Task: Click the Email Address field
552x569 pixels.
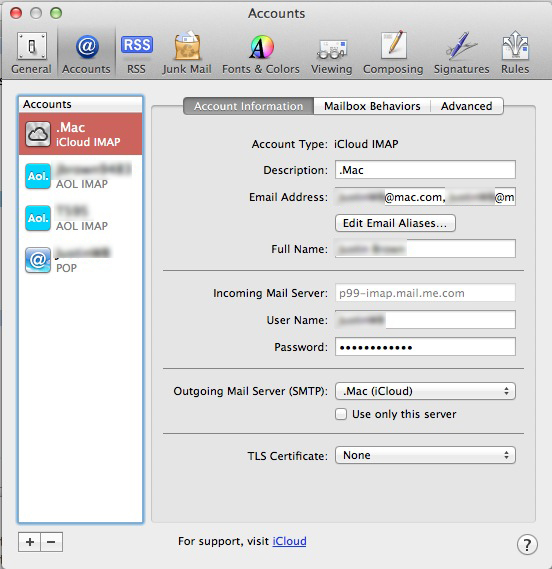Action: [425, 197]
